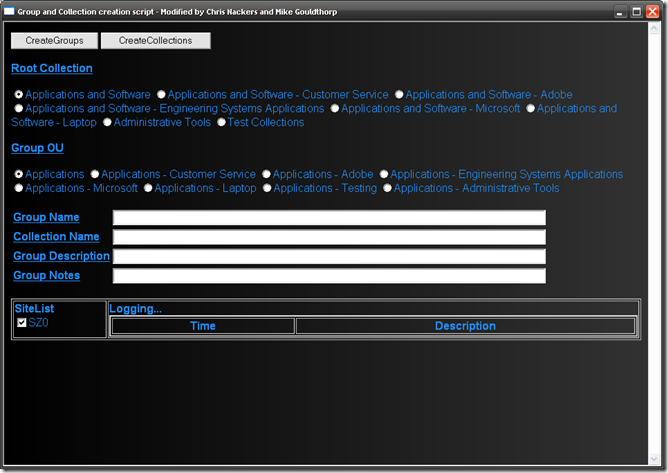
Task: Focus the Collection Name text field
Action: [329, 237]
